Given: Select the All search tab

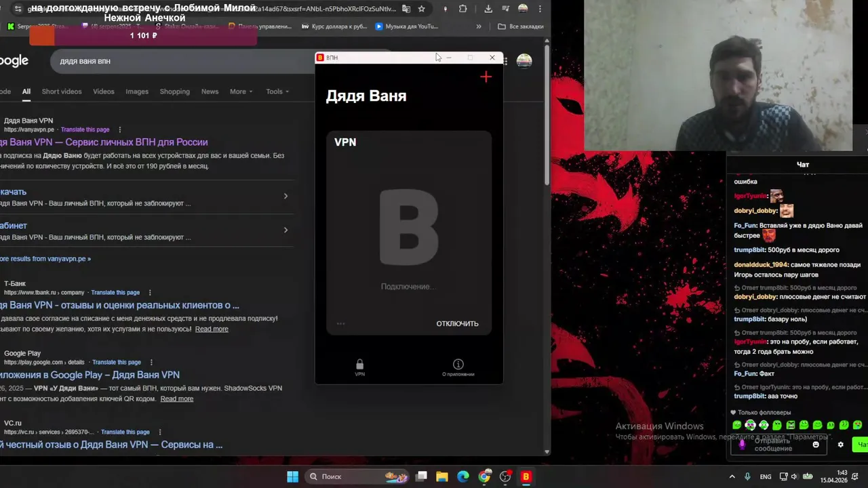Looking at the screenshot, I should coord(26,91).
